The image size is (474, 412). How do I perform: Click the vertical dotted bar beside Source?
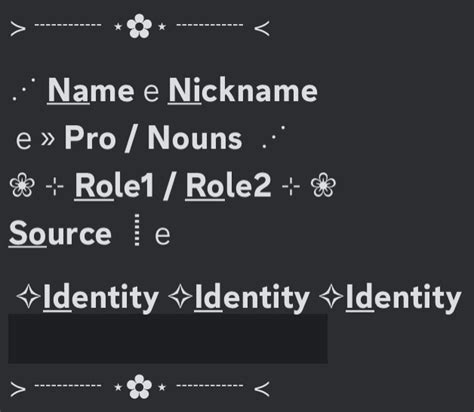click(x=137, y=230)
